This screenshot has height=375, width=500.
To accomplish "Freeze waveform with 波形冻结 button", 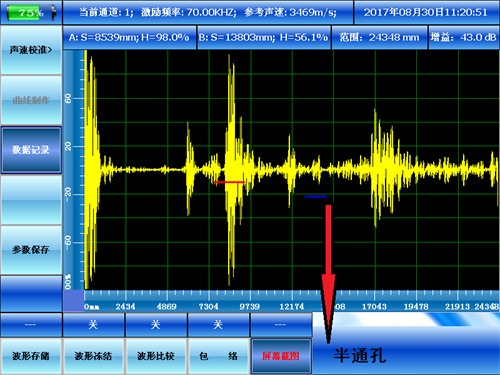I will [93, 356].
